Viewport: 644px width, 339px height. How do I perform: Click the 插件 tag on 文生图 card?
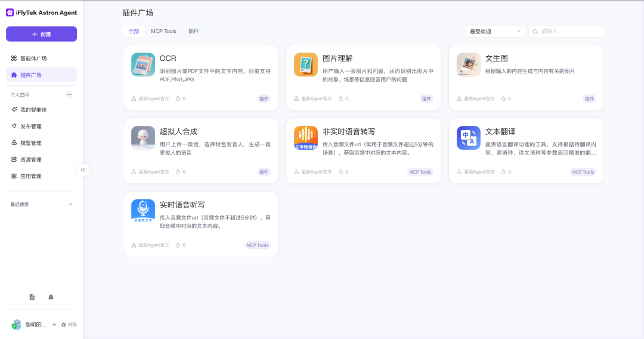(589, 98)
